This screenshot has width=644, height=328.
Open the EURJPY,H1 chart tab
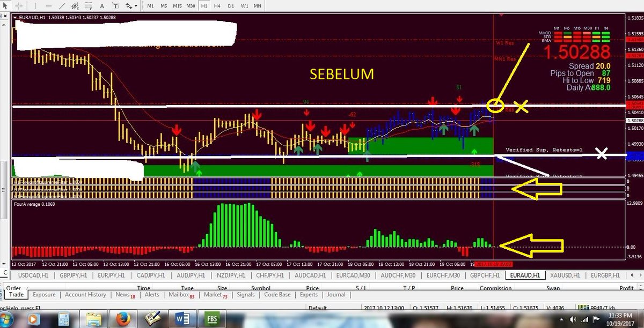click(112, 275)
